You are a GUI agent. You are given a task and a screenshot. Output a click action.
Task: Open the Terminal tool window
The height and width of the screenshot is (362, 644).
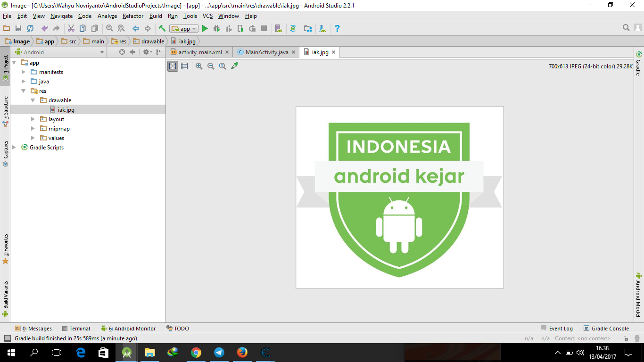click(x=75, y=329)
